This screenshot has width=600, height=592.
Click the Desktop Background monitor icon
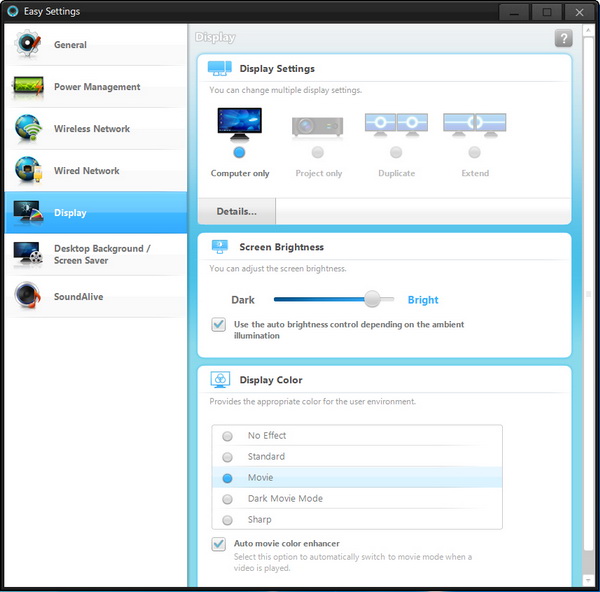27,255
